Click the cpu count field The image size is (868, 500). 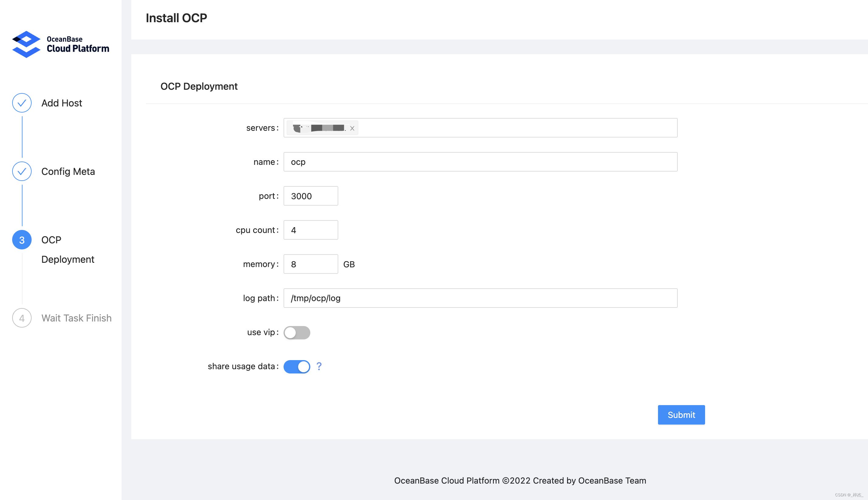click(311, 230)
